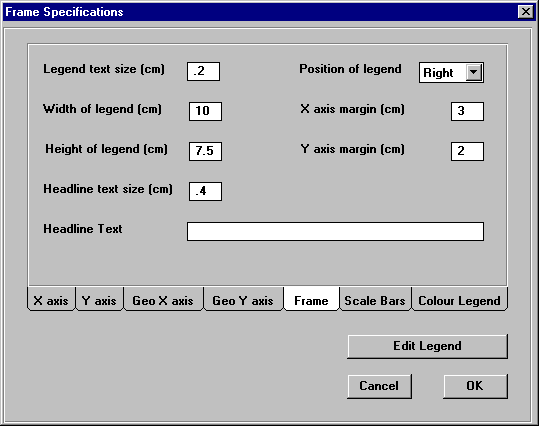This screenshot has height=426, width=539.
Task: Switch to the X axis tab
Action: point(51,300)
